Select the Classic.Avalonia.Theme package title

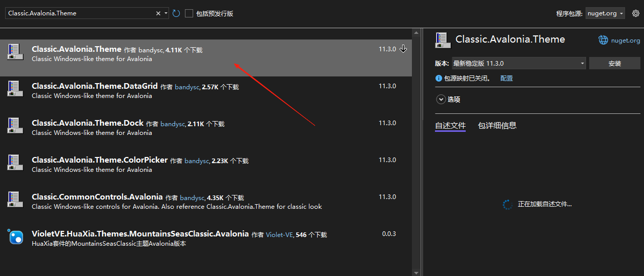76,49
